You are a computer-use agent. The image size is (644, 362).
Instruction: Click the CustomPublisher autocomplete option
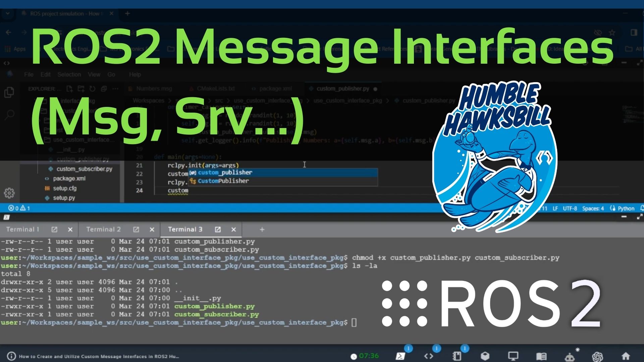click(x=224, y=181)
